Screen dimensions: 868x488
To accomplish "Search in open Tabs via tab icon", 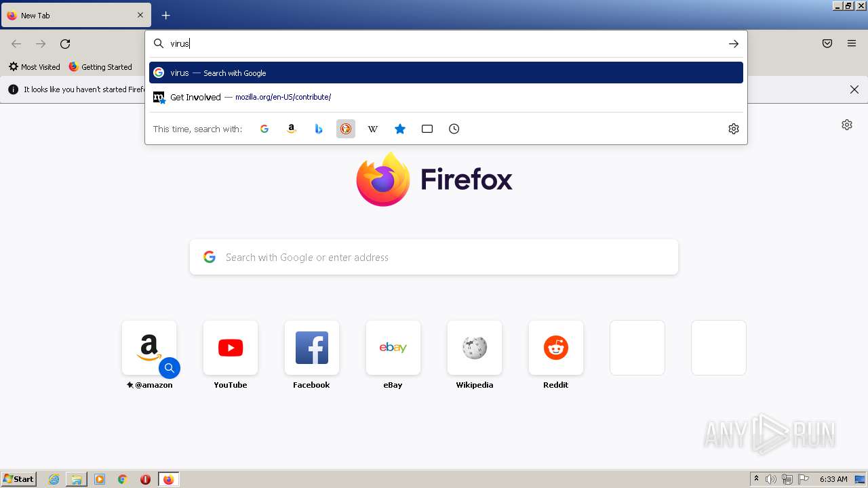I will 427,129.
